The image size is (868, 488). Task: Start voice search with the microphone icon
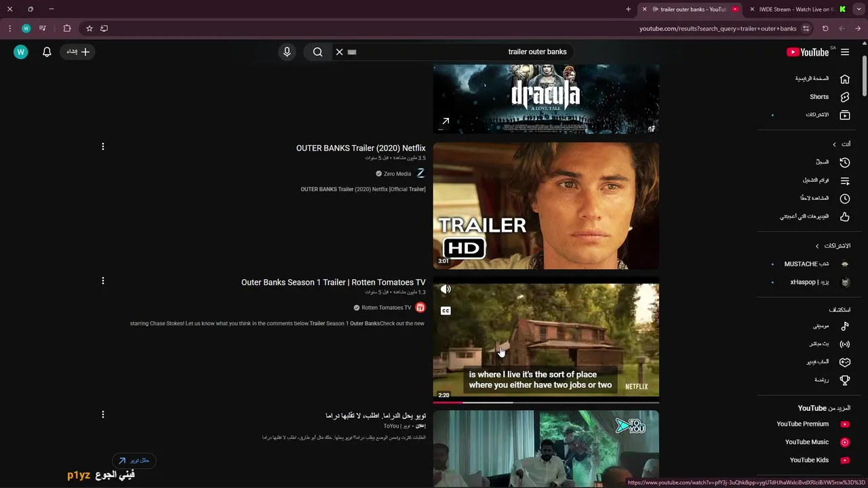tap(287, 52)
